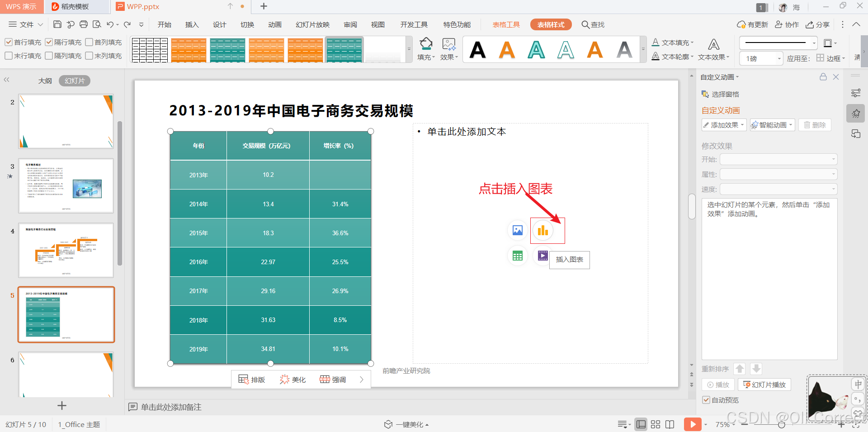Select slide 3 thumbnail

[x=66, y=185]
